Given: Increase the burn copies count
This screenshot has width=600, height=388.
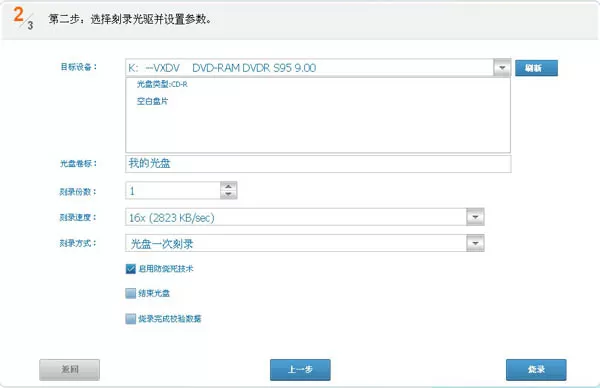Looking at the screenshot, I should tap(228, 186).
